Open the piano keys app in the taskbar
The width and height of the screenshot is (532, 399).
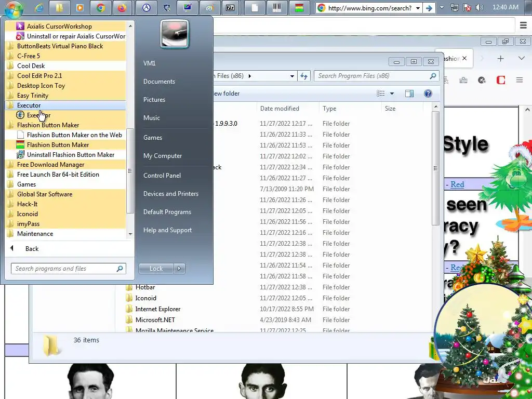tap(277, 7)
